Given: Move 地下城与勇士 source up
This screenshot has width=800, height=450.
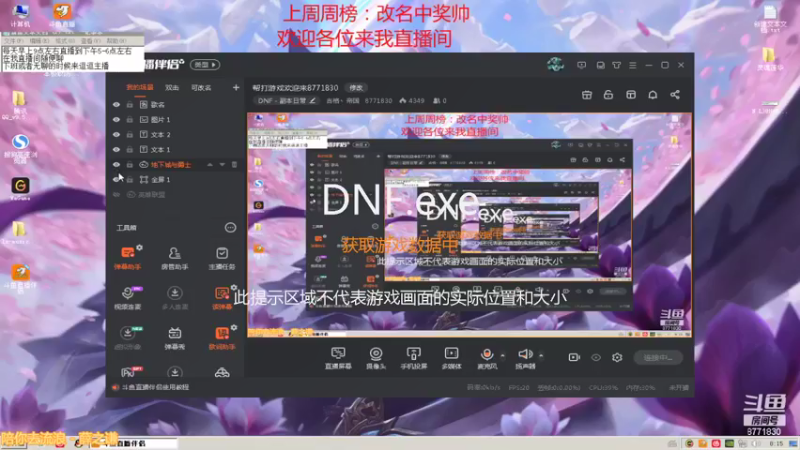Looking at the screenshot, I should click(210, 165).
